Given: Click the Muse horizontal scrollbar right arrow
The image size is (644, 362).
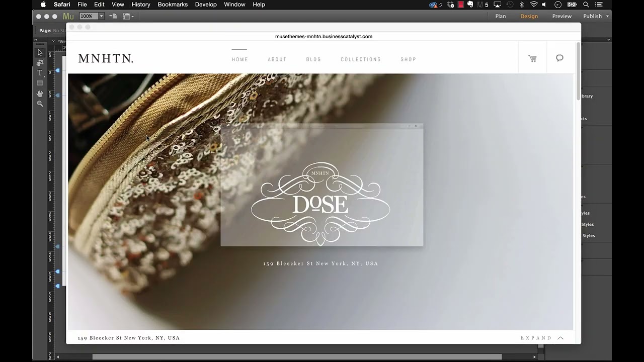Looking at the screenshot, I should [534, 357].
